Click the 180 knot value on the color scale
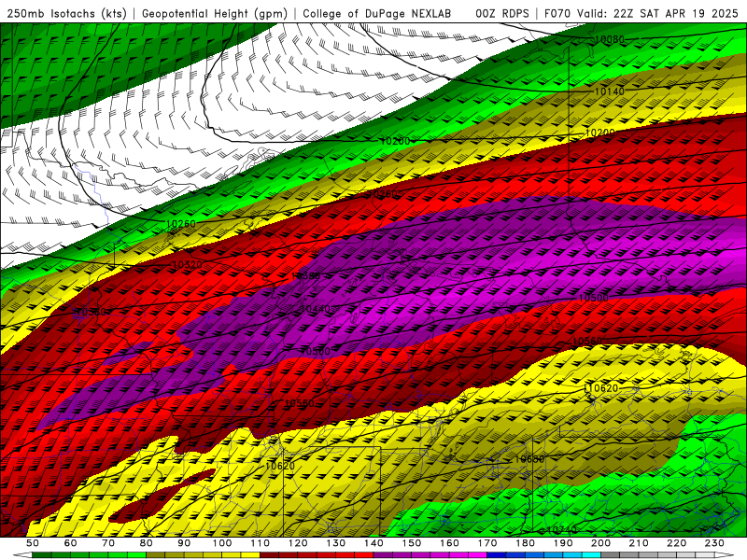747x560 pixels. click(x=525, y=543)
